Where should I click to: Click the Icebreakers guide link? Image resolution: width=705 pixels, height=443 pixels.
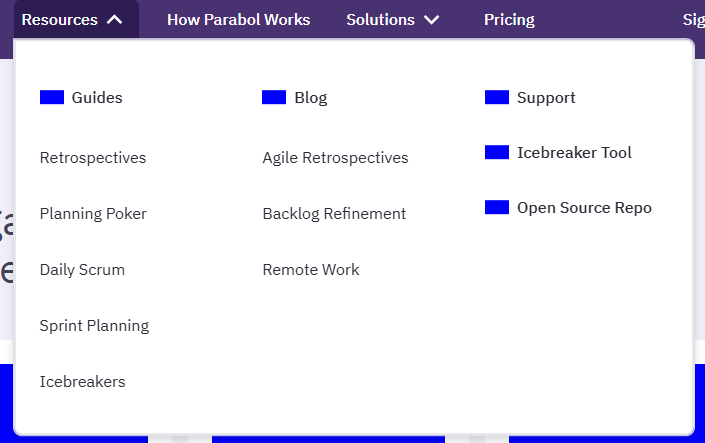(x=82, y=382)
